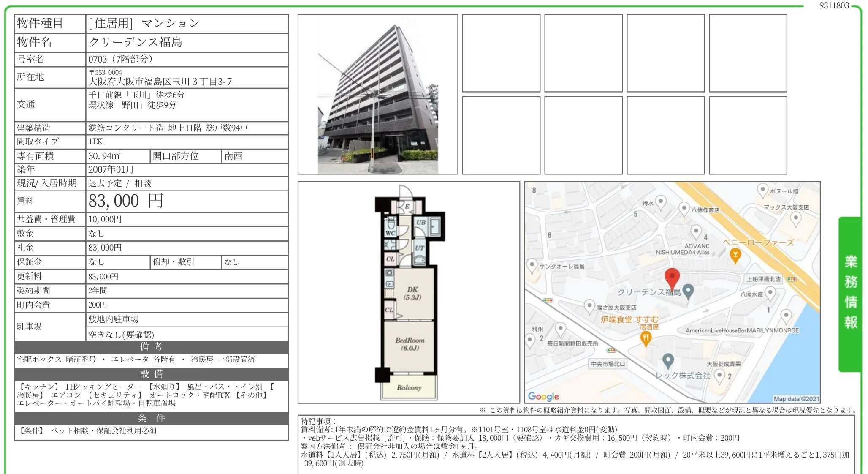Click the gray pin above レック株式会社
Image resolution: width=868 pixels, height=474 pixels.
pos(667,360)
